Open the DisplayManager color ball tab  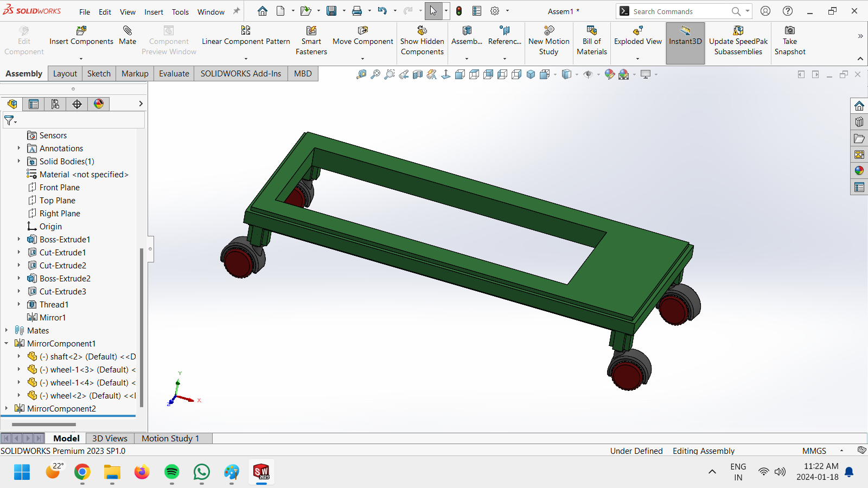point(99,104)
